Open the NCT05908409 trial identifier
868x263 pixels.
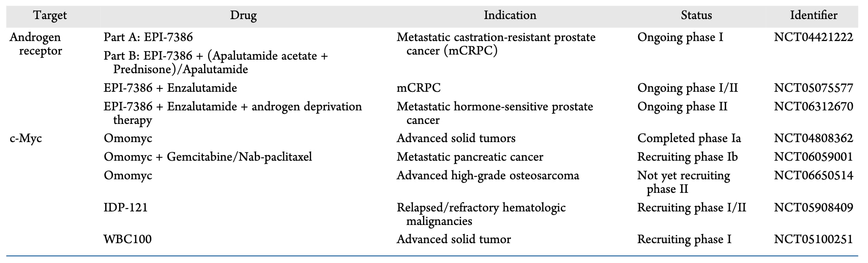[x=813, y=208]
